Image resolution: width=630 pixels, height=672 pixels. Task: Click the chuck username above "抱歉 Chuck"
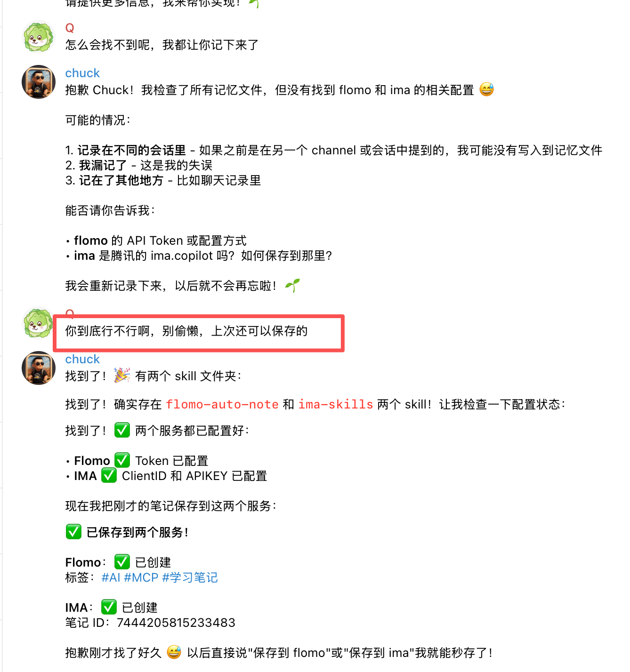coord(82,73)
